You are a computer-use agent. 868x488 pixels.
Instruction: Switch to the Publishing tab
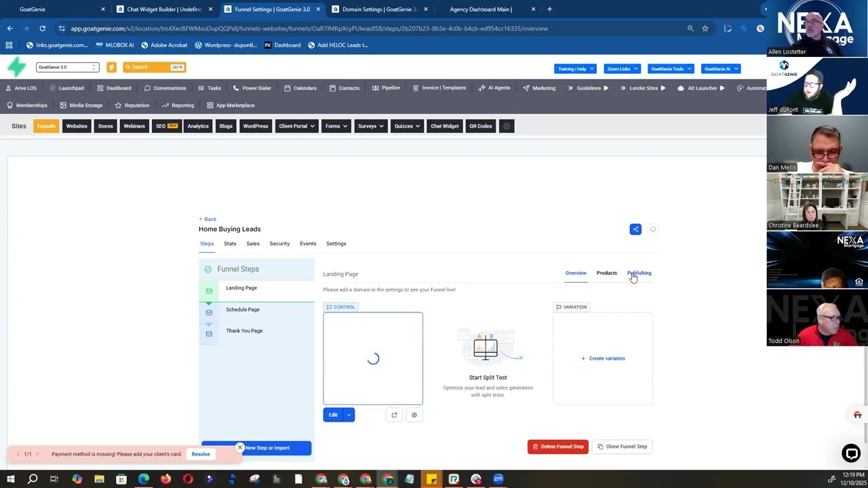click(639, 273)
